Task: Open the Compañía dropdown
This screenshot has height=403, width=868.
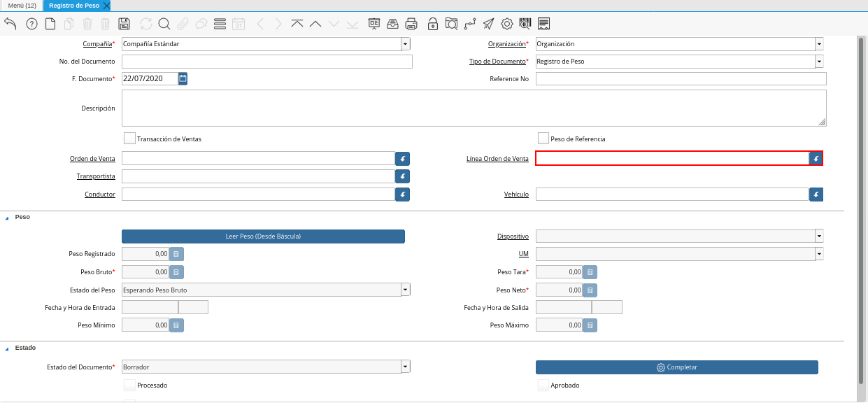Action: (406, 44)
